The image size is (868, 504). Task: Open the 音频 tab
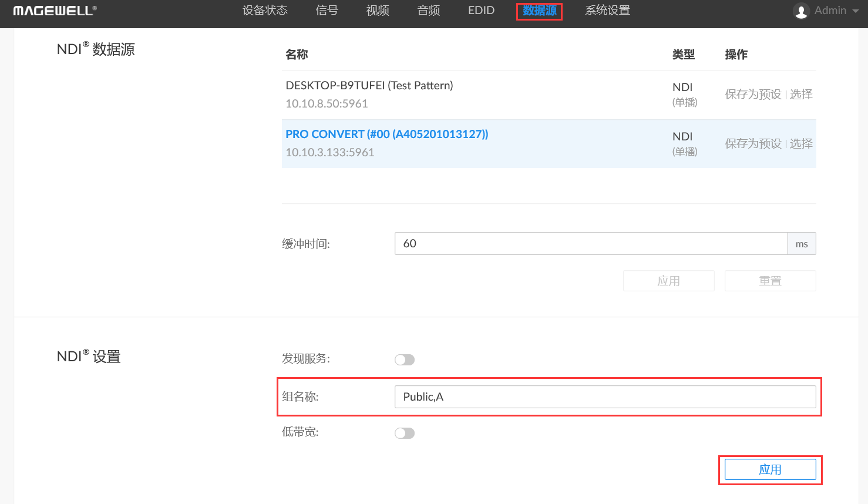click(429, 11)
